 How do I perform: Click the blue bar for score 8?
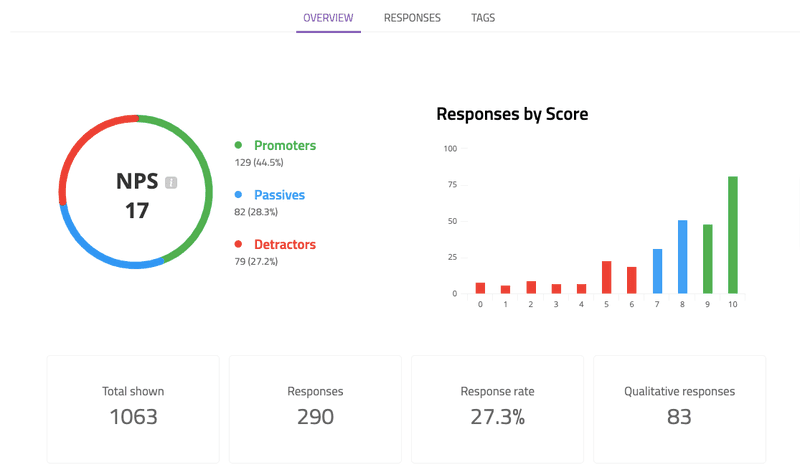point(682,257)
